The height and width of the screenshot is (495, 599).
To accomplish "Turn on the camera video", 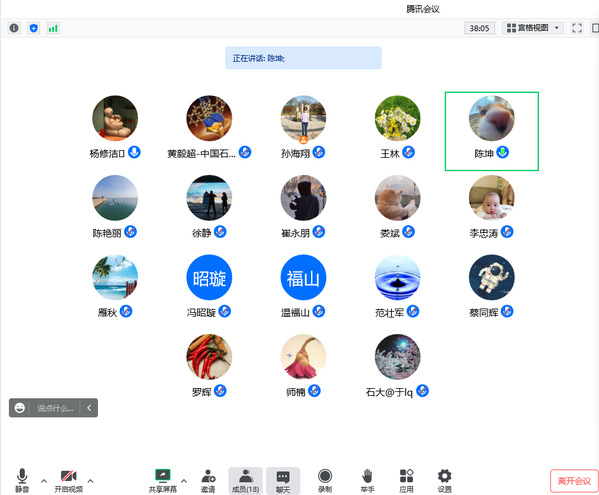I will click(69, 480).
